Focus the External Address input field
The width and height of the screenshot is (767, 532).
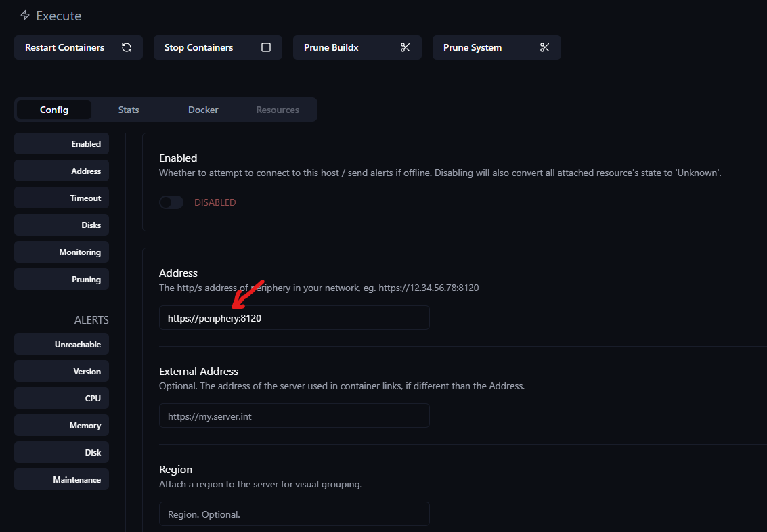coord(294,416)
